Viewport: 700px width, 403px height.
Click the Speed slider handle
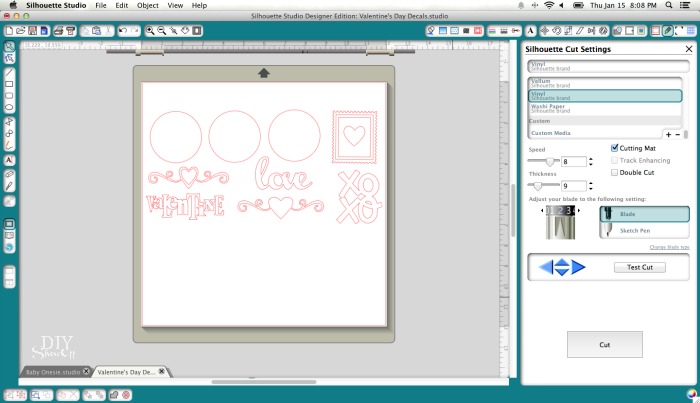pos(547,161)
